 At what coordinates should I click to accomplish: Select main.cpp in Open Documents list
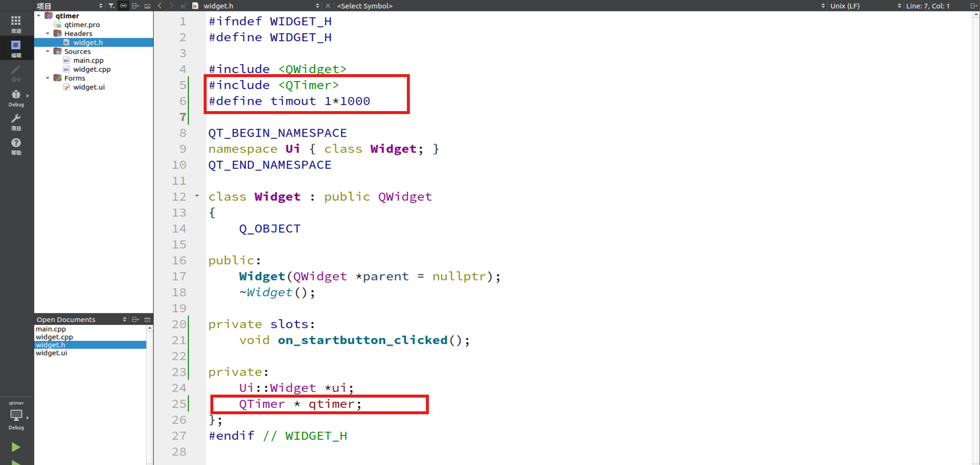(51, 329)
